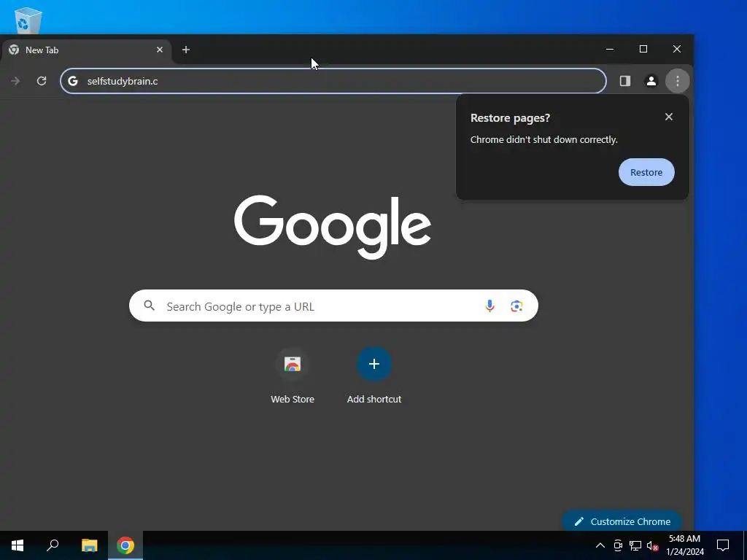Click the muted volume tray icon
Image resolution: width=747 pixels, height=560 pixels.
(x=652, y=545)
